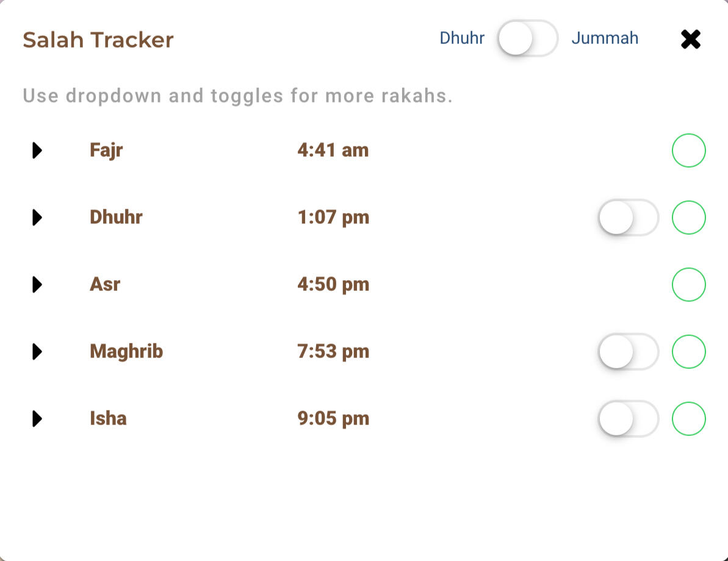The width and height of the screenshot is (728, 561).
Task: Click the Maghrib 7:53 pm time
Action: point(333,352)
